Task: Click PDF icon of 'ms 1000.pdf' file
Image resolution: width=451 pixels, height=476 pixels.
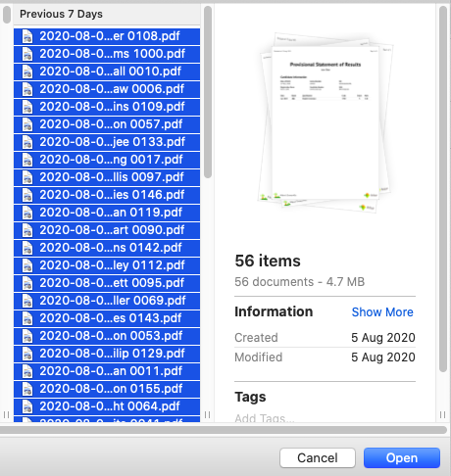Action: tap(27, 54)
